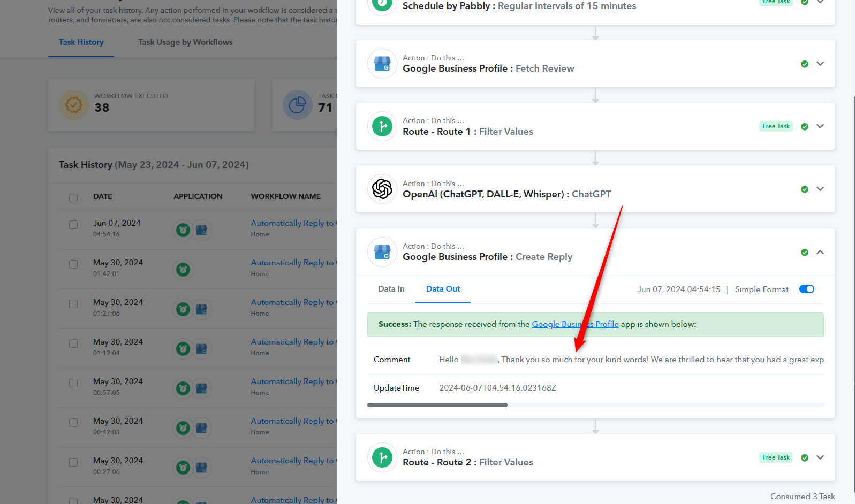The width and height of the screenshot is (855, 504).
Task: Click Google Business icon in May 30 00:42:03 row
Action: coord(201,428)
